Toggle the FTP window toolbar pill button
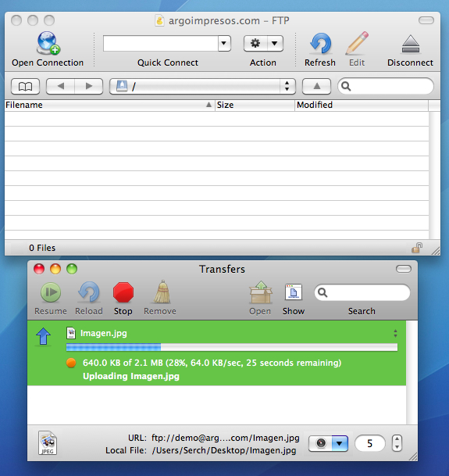The width and height of the screenshot is (449, 476). 426,20
